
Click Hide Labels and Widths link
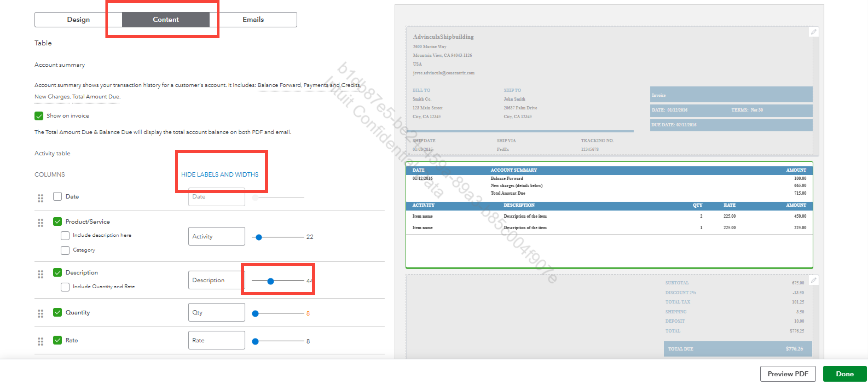[x=220, y=174]
